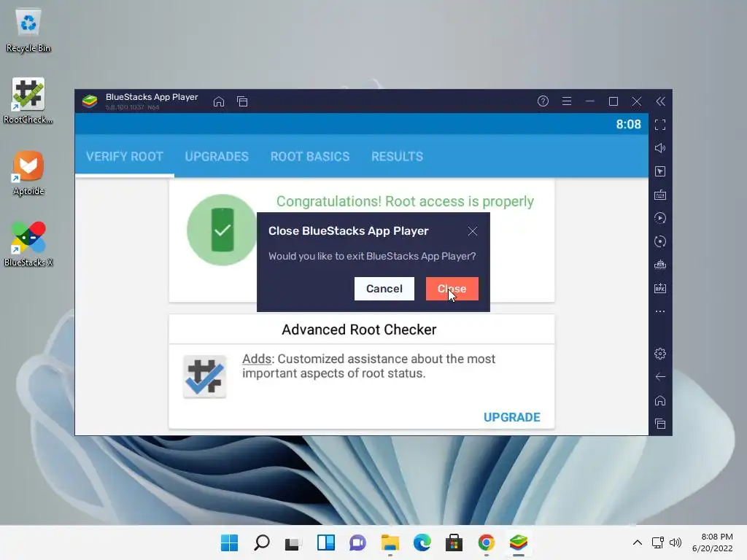Click Cancel in the exit dialog

click(x=384, y=289)
